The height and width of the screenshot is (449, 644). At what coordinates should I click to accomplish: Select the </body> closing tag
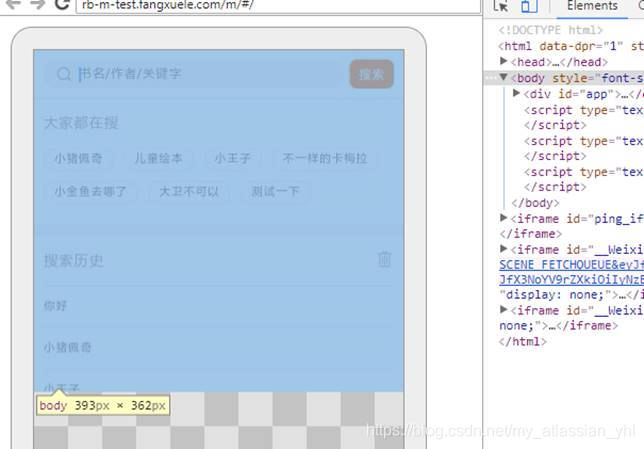point(535,203)
